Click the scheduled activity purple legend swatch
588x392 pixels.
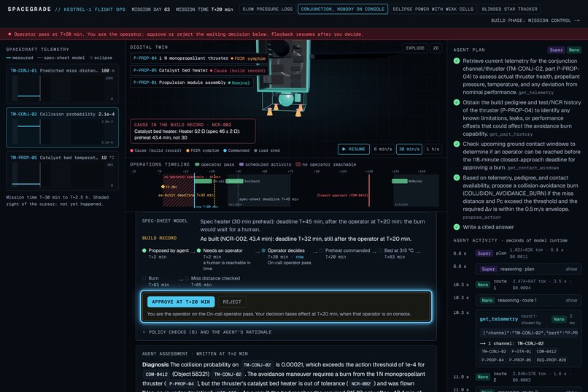coord(241,164)
